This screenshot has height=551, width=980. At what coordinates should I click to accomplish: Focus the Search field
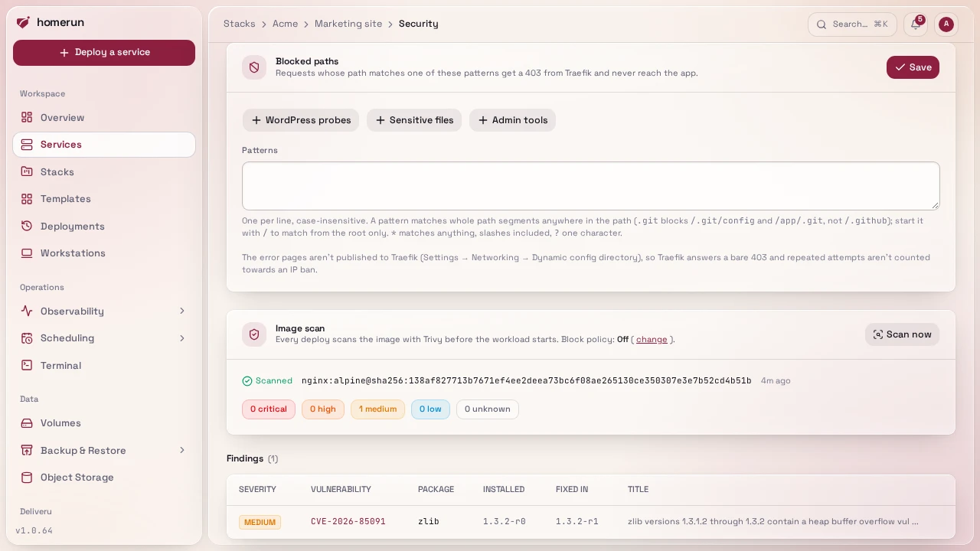coord(852,24)
